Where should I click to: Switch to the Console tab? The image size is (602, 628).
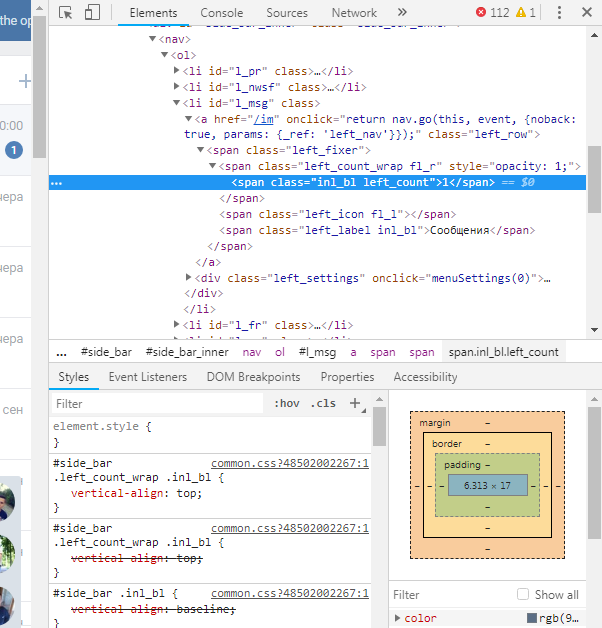tap(221, 13)
